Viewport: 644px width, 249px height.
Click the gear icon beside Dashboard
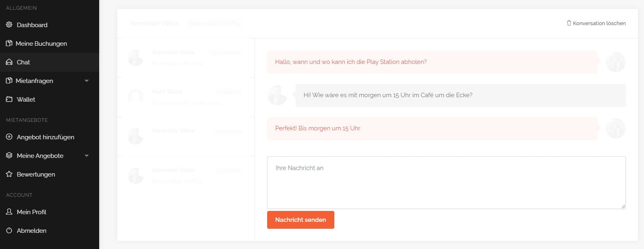(9, 25)
